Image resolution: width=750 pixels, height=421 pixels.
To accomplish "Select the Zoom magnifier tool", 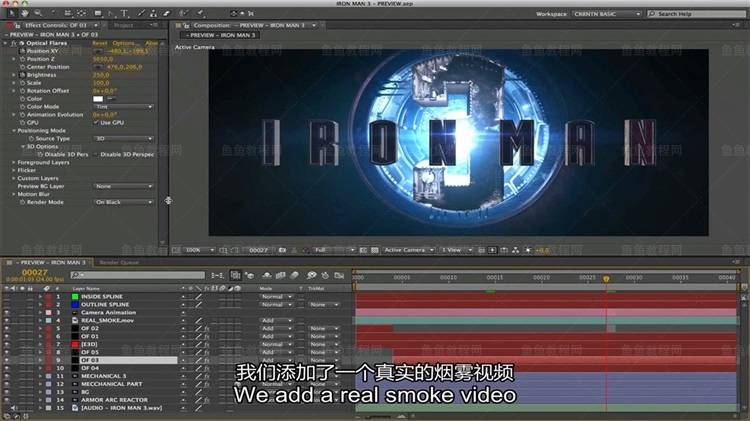I will coord(38,13).
